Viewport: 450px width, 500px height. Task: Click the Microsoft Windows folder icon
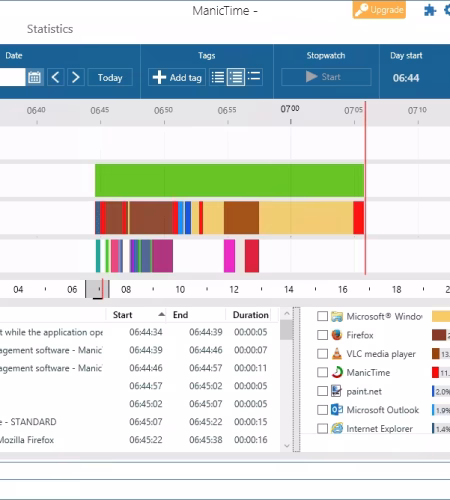pos(337,316)
